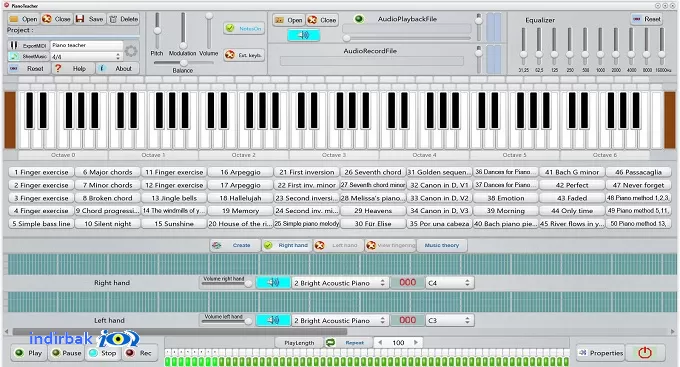Click the PlayLength button
Image resolution: width=680 pixels, height=367 pixels.
[299, 343]
